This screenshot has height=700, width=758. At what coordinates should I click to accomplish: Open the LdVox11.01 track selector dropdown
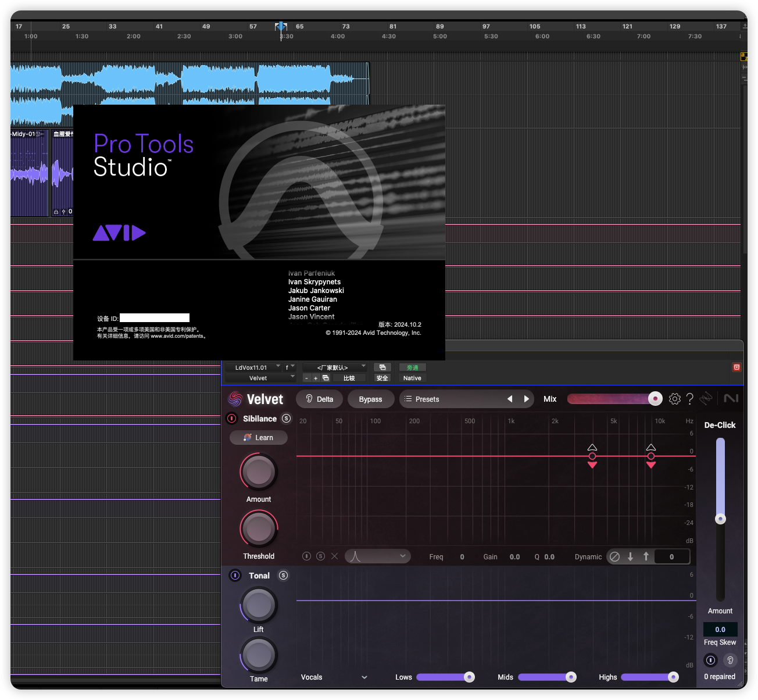(x=253, y=367)
